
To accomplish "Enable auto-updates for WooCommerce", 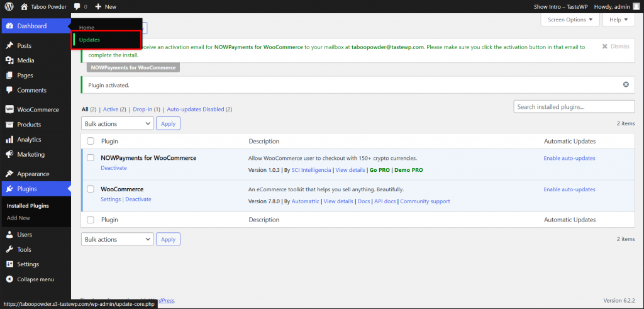I will 569,189.
